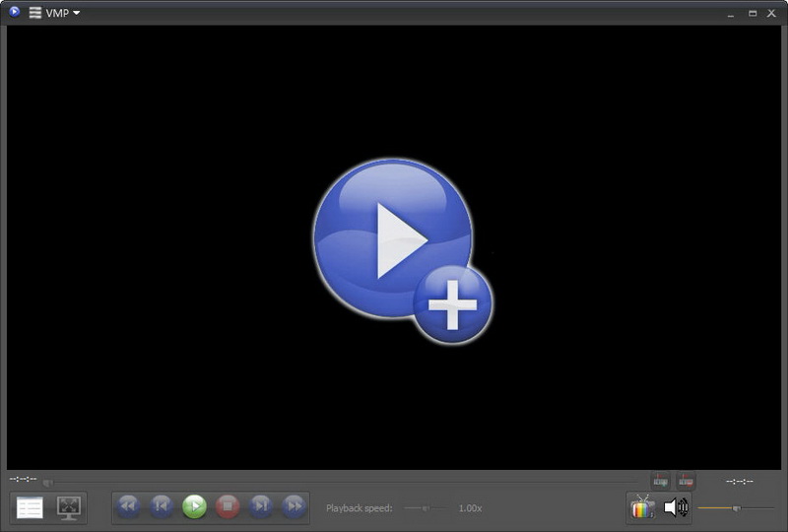Viewport: 788px width, 532px height.
Task: Set the first clip marker on the timeline
Action: tap(660, 481)
